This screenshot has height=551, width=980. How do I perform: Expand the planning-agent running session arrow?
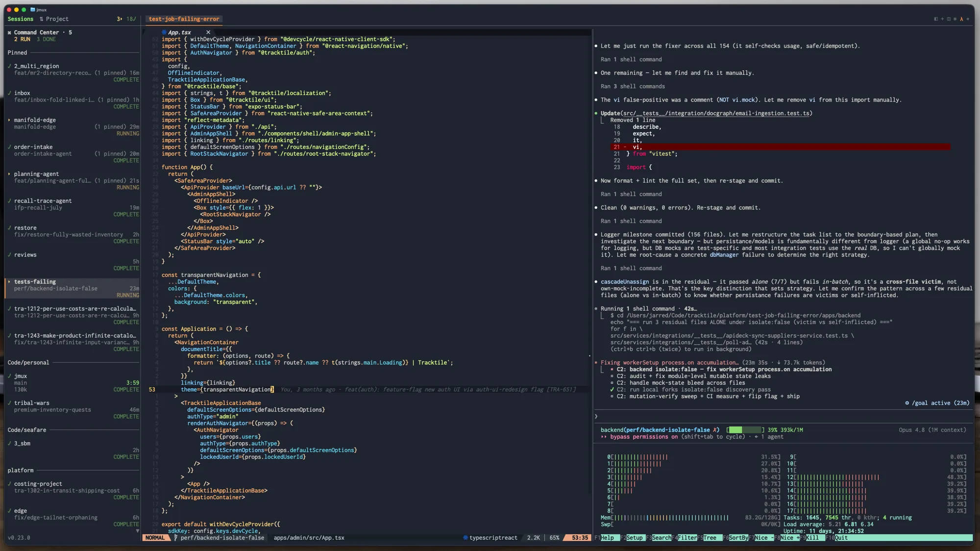(9, 174)
